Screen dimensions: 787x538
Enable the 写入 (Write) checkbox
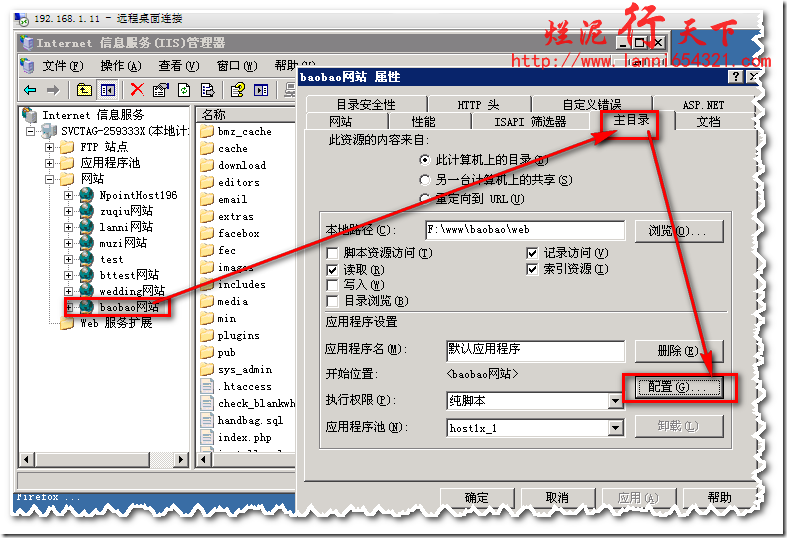333,285
